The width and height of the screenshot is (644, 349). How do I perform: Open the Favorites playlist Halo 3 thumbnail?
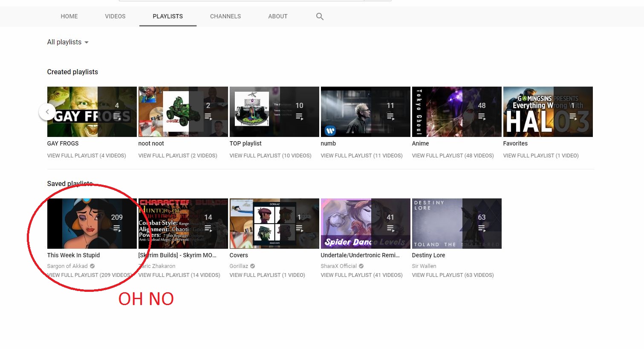click(x=548, y=112)
